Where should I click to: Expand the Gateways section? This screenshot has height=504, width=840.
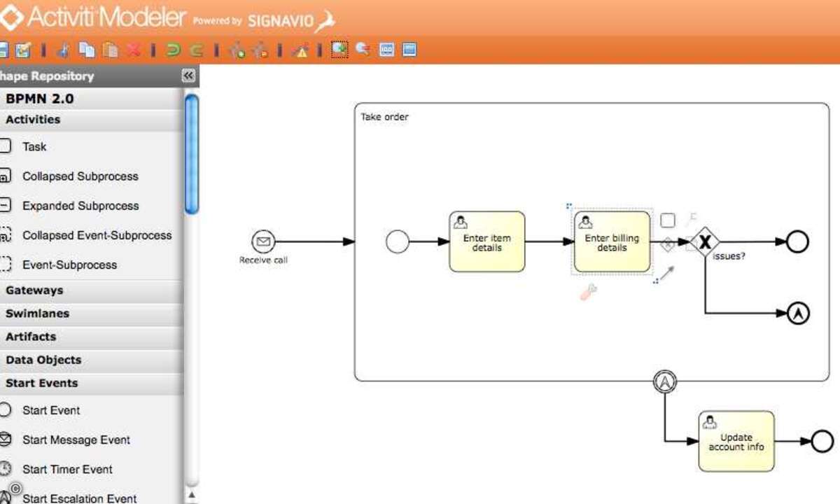92,290
